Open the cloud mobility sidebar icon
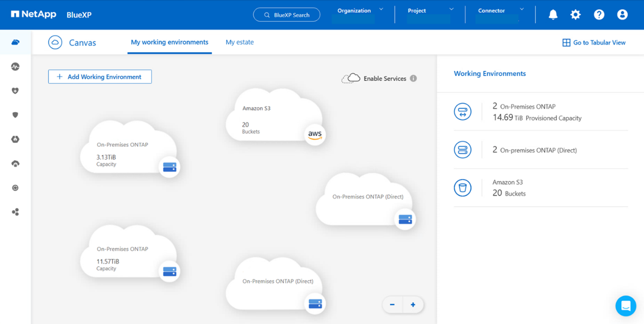The height and width of the screenshot is (324, 644). point(15,164)
